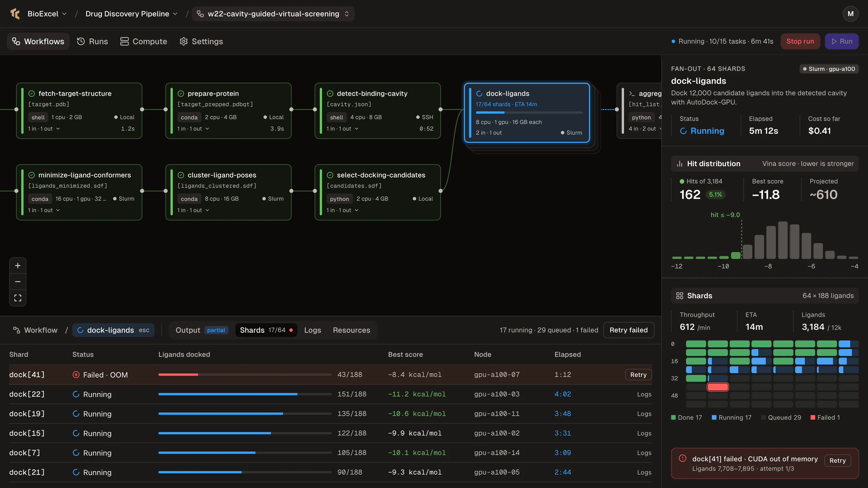Click the dock-ligands esc breadcrumb chip
This screenshot has height=488, width=868.
(x=113, y=330)
